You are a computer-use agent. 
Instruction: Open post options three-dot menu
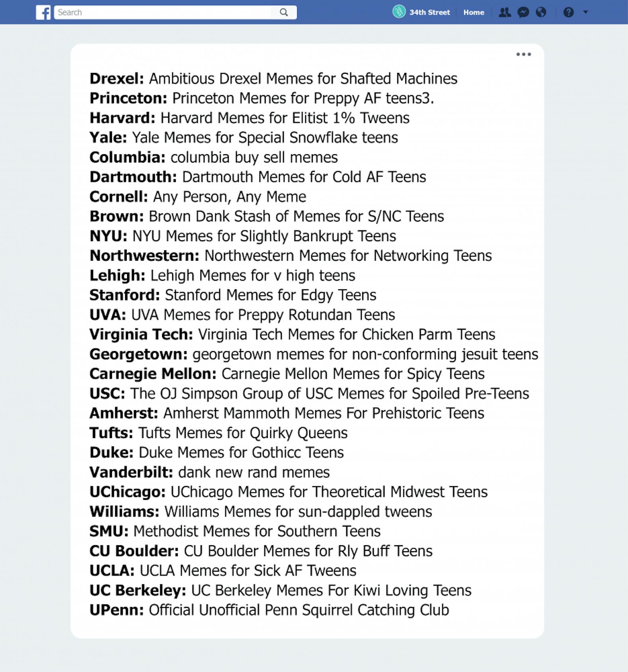[x=523, y=54]
